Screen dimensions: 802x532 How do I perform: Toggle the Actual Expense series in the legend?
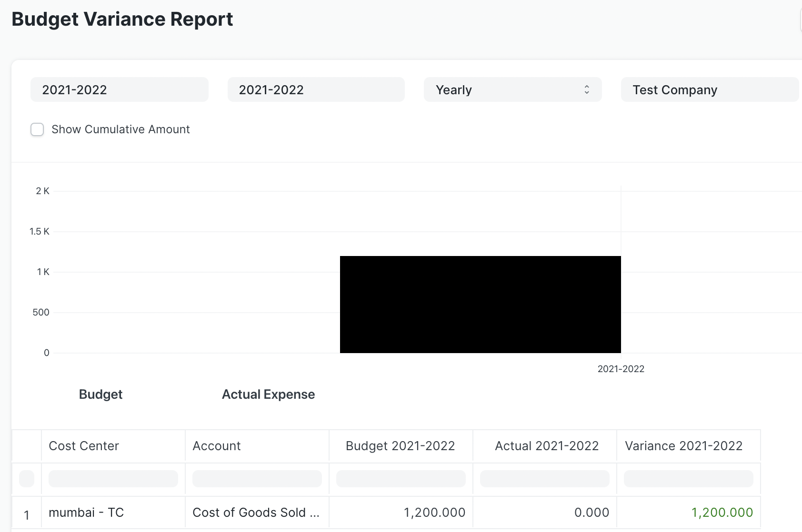[268, 394]
